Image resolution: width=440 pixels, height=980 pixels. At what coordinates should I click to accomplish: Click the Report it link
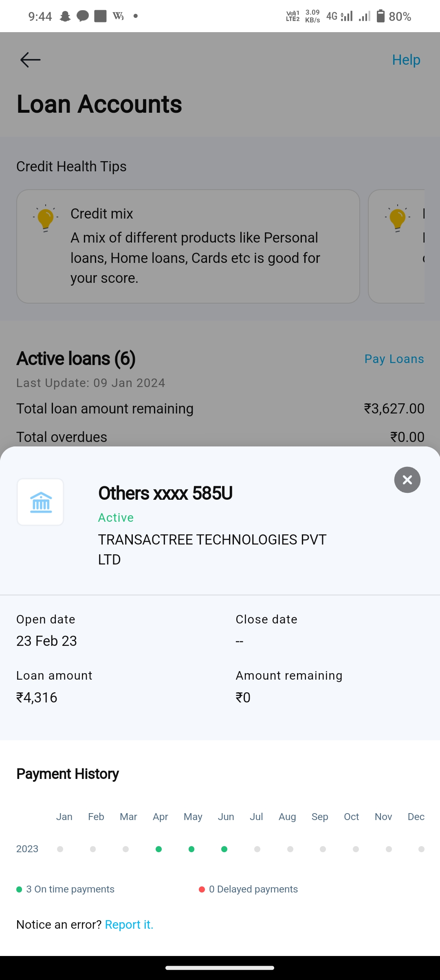(129, 925)
